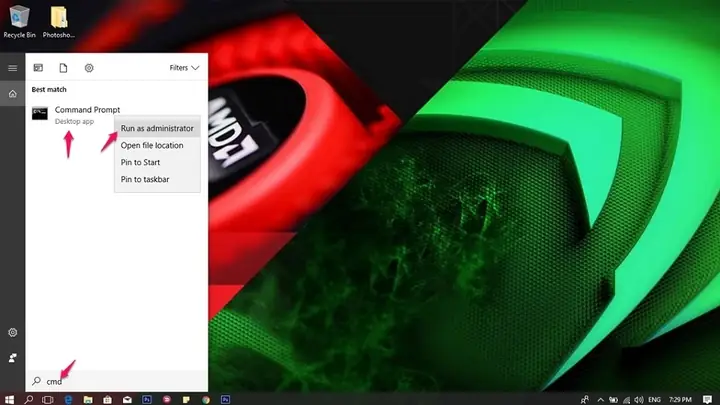
Task: Filter search results by Documents icon
Action: (63, 68)
